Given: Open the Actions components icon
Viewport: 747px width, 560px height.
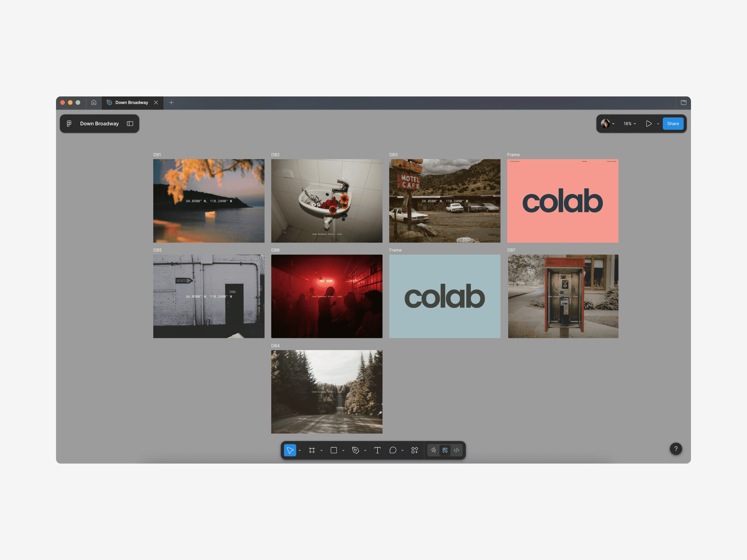Looking at the screenshot, I should pyautogui.click(x=414, y=450).
